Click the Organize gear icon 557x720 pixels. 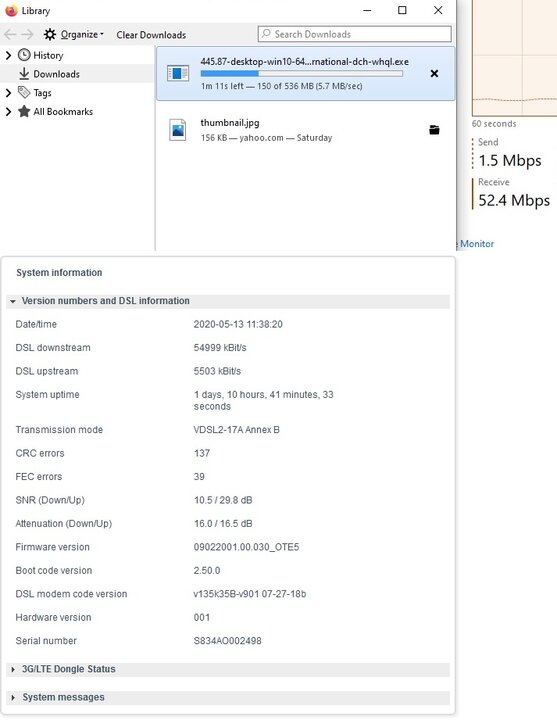[x=50, y=34]
